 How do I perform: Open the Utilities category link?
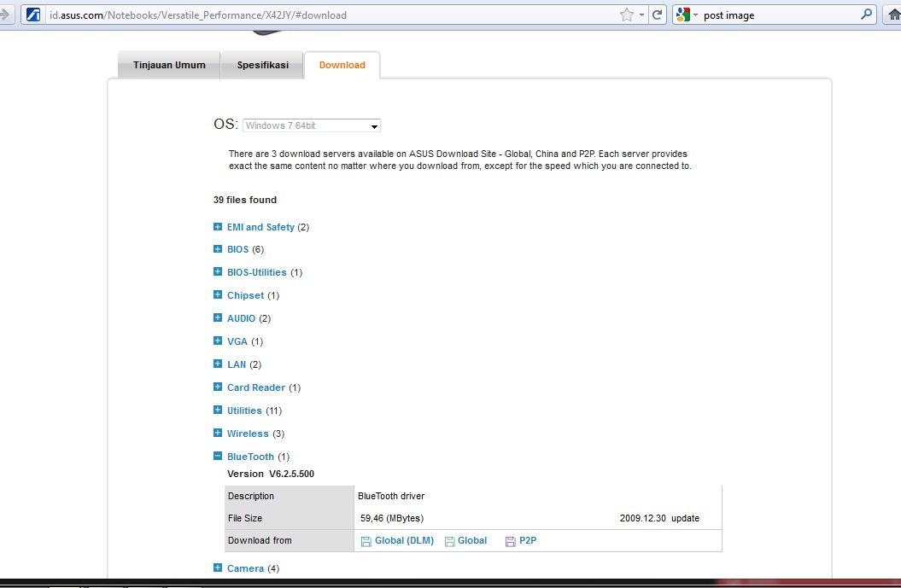click(x=244, y=410)
